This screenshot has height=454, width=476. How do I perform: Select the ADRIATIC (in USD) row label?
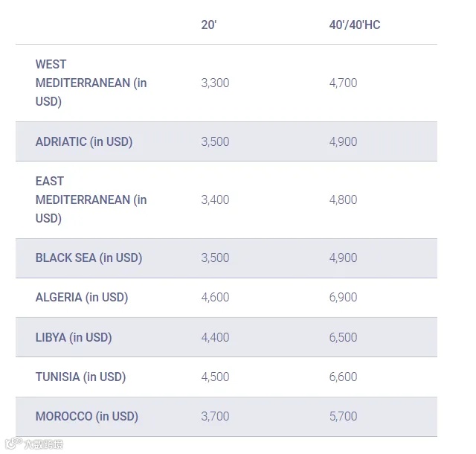point(84,141)
